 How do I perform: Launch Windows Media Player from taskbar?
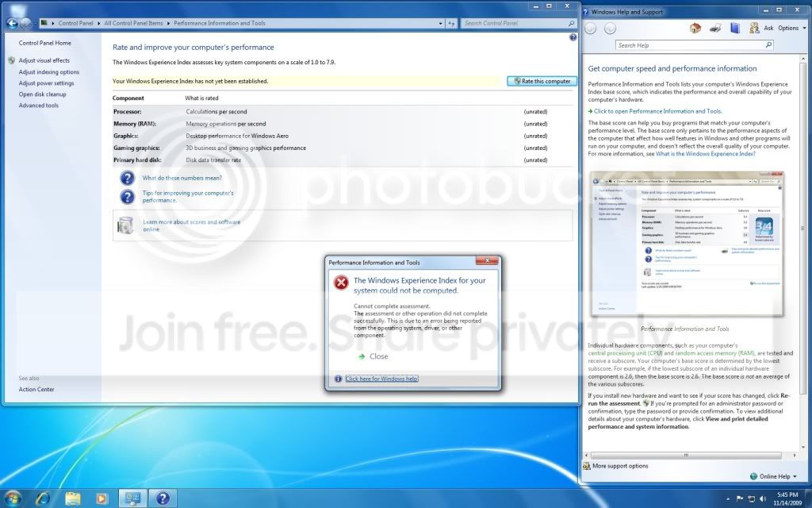coord(101,498)
